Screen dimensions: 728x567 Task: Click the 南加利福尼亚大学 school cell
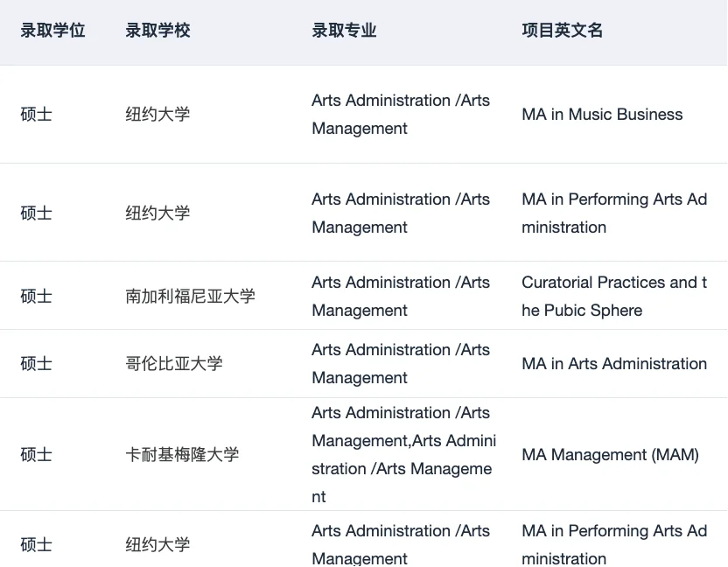190,296
